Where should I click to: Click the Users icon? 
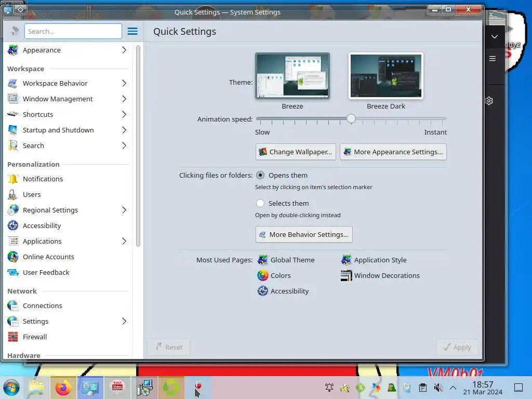pos(13,195)
